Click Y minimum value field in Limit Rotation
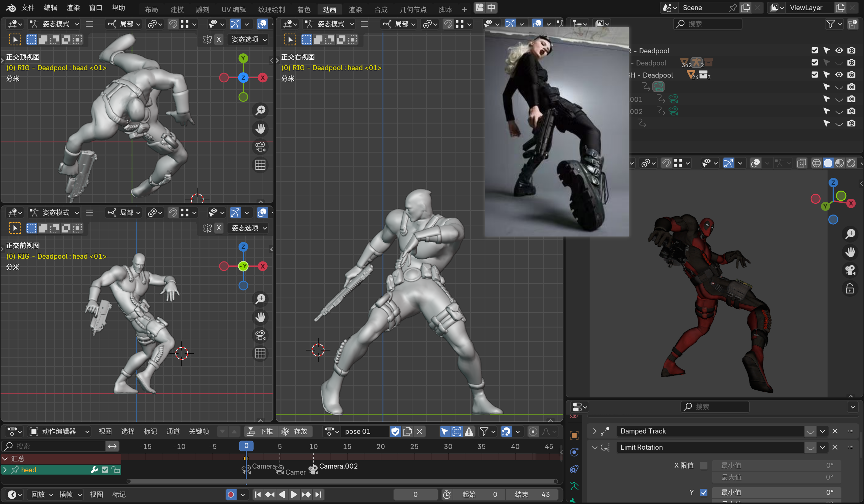Screen dimensions: 864x504 777,492
